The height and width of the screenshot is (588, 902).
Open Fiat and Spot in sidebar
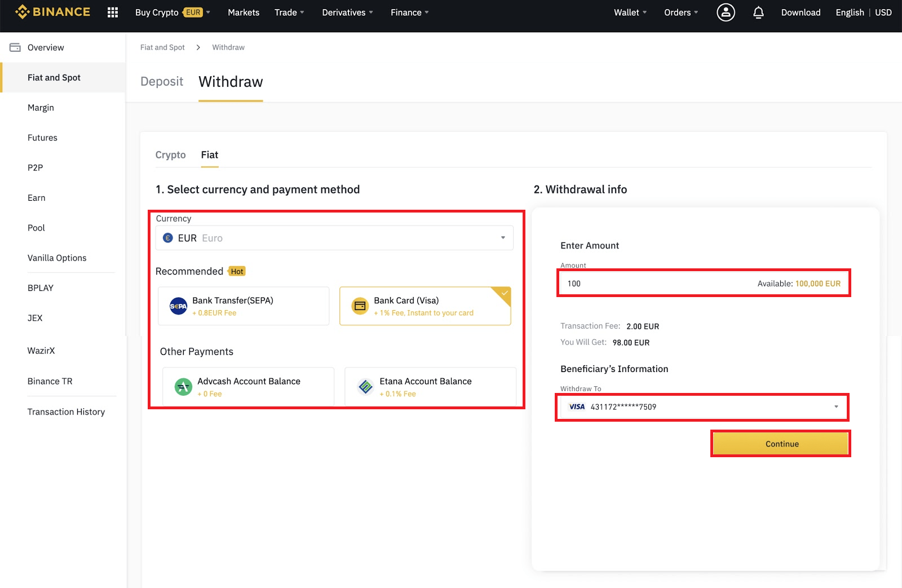click(63, 77)
